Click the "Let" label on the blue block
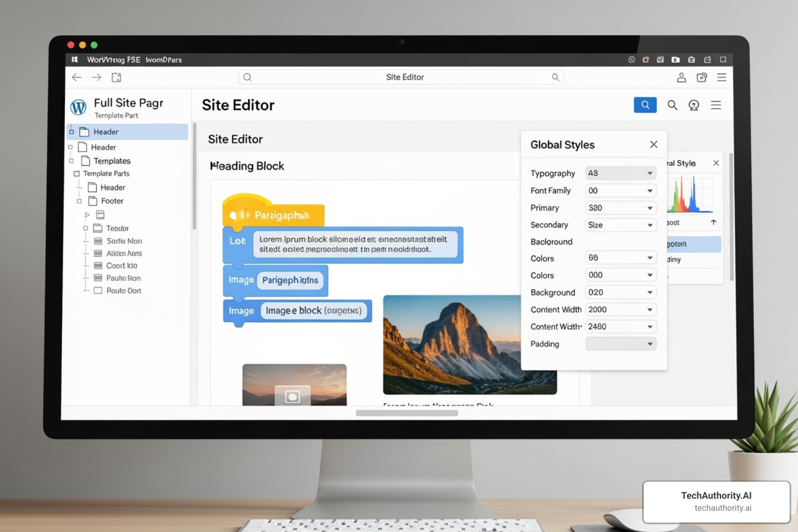This screenshot has width=798, height=532. [237, 241]
